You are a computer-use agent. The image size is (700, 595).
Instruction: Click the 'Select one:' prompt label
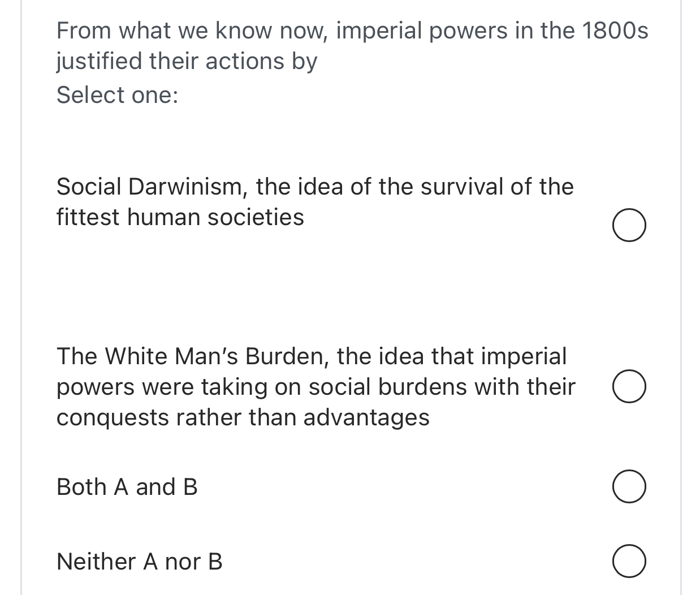tap(118, 94)
